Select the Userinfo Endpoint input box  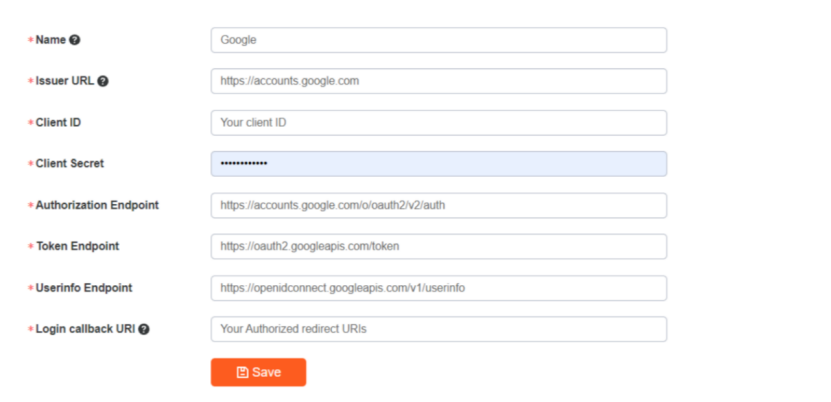click(438, 288)
